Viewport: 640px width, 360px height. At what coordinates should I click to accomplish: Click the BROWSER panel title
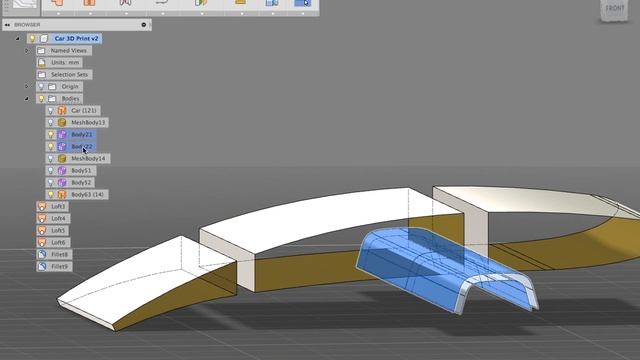click(27, 25)
